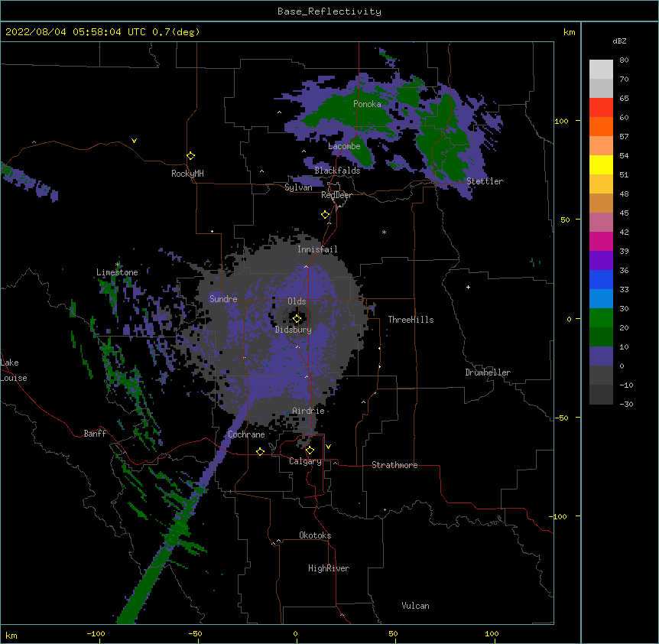Click the yellow V marker northeast of Calgary
Viewport: 659px width, 644px height.
point(328,447)
